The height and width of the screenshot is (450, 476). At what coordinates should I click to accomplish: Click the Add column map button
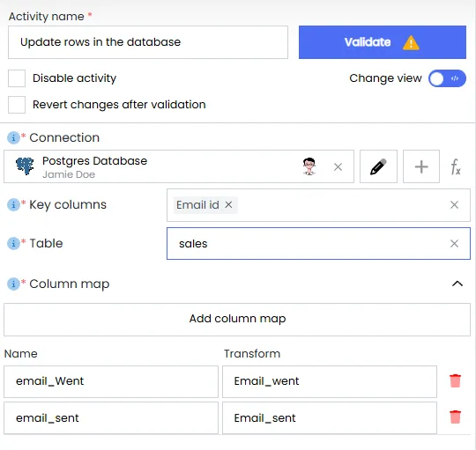point(237,320)
